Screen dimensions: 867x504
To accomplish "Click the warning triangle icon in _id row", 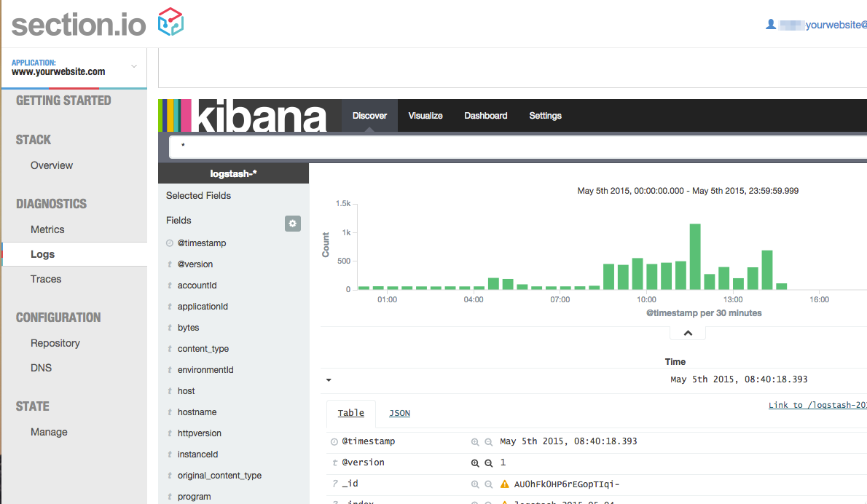I will [504, 484].
